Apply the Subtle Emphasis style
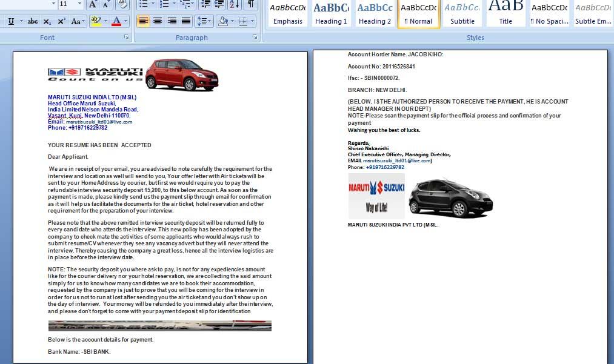The height and width of the screenshot is (364, 614). coord(593,14)
